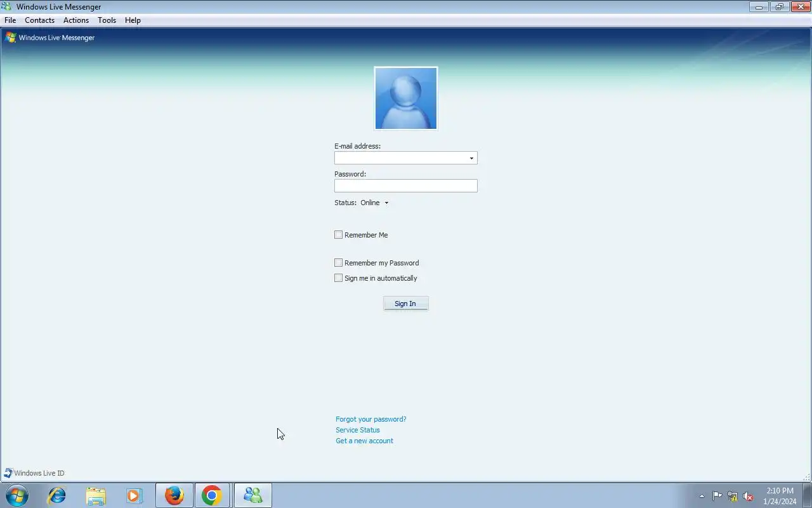Click the Messenger icon in the title bar

(x=6, y=7)
